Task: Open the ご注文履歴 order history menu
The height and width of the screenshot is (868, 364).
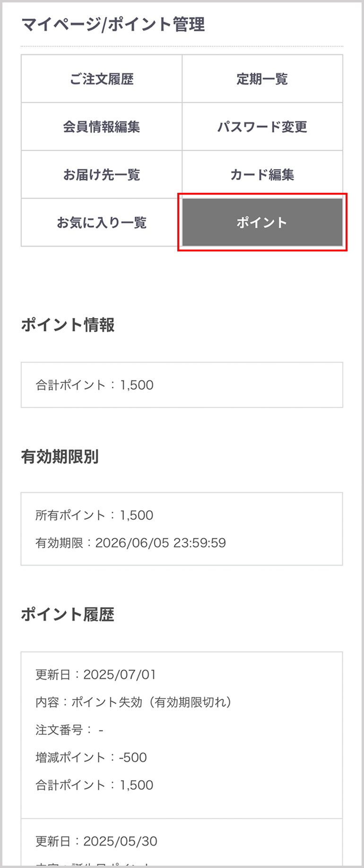Action: 102,79
